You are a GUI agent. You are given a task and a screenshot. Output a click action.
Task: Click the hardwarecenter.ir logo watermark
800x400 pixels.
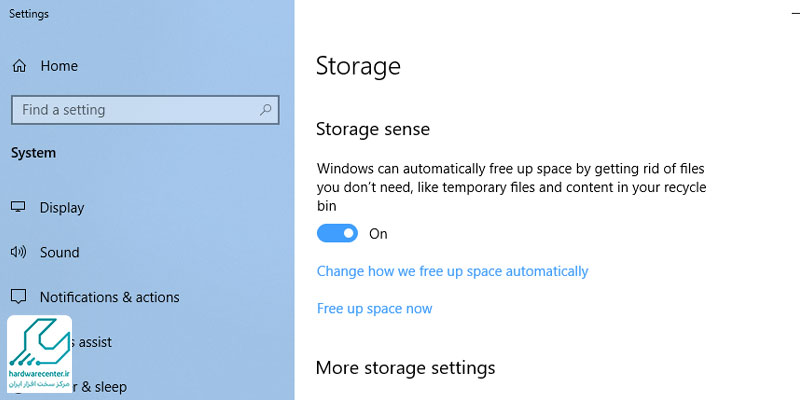[40, 354]
